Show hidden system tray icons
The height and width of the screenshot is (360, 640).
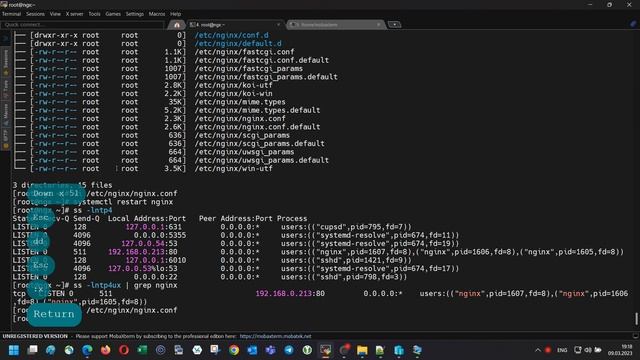click(x=538, y=350)
